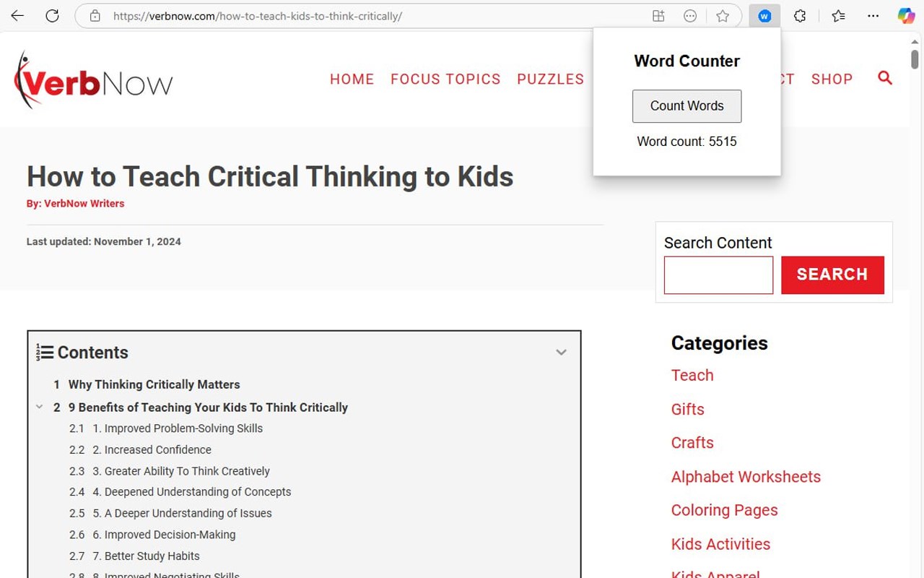Click the vertical page scrollbar thumb
Viewport: 924px width, 578px height.
[x=915, y=59]
